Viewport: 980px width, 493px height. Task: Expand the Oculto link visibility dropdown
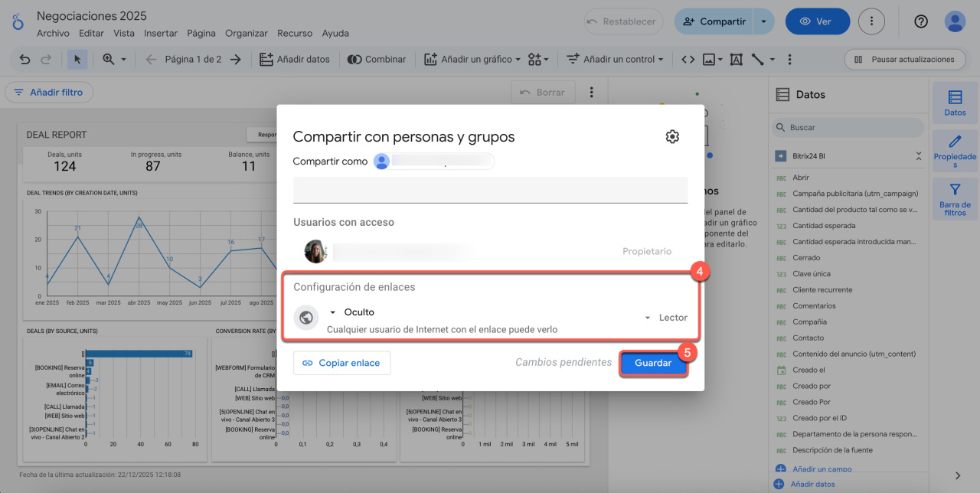coord(351,312)
